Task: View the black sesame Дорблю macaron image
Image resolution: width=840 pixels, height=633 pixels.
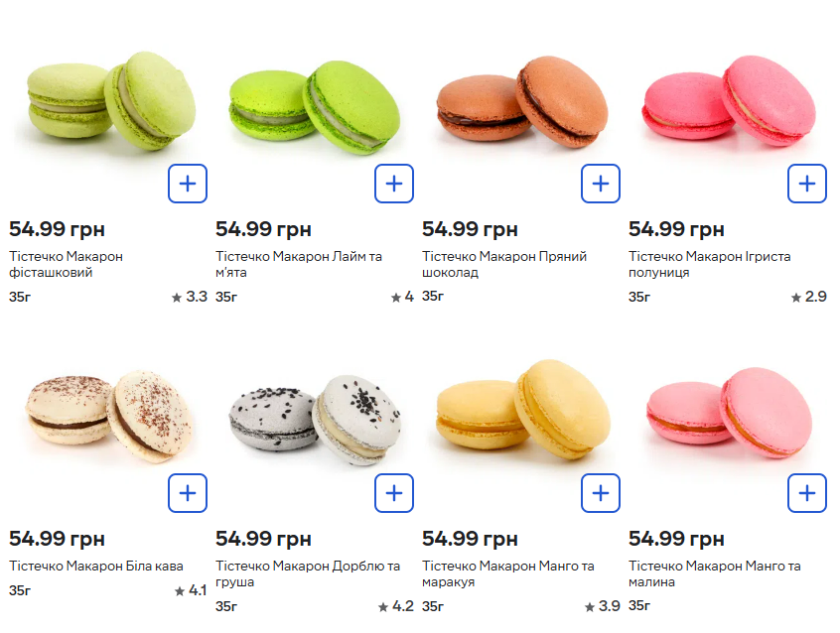Action: [314, 417]
